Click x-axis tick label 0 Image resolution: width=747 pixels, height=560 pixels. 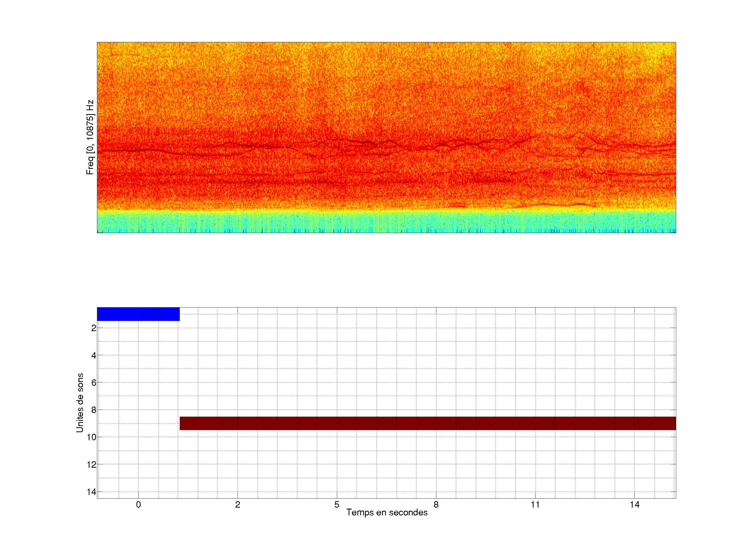coord(139,505)
